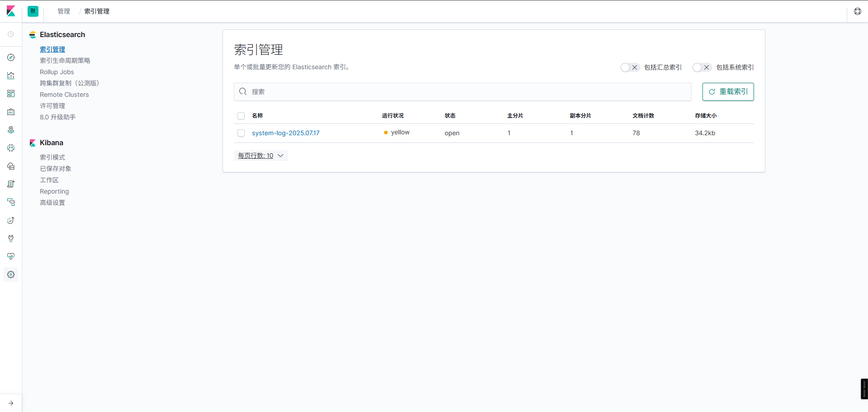
Task: Open the Machine Learning app icon
Action: [x=11, y=148]
